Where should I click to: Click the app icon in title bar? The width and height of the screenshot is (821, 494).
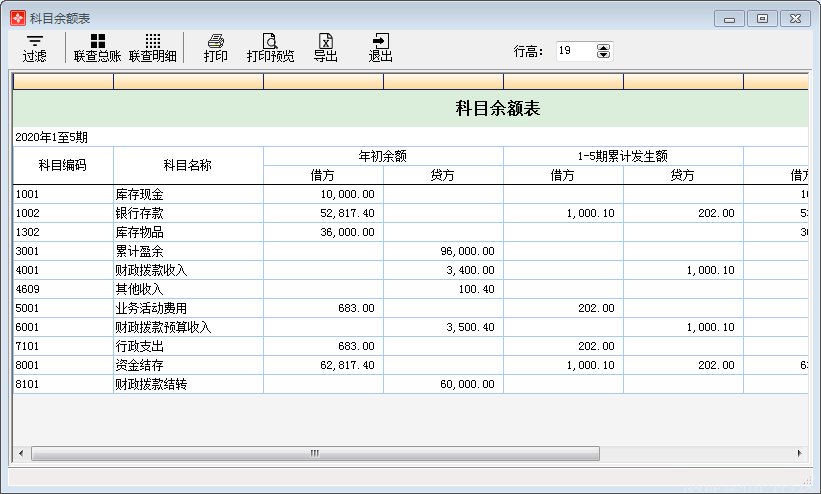coord(17,18)
